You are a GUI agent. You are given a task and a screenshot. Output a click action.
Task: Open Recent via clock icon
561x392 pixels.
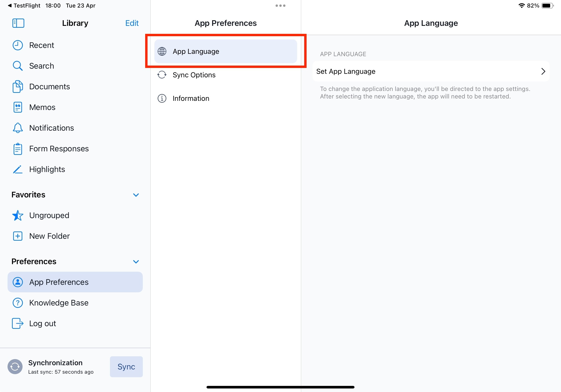pos(18,45)
